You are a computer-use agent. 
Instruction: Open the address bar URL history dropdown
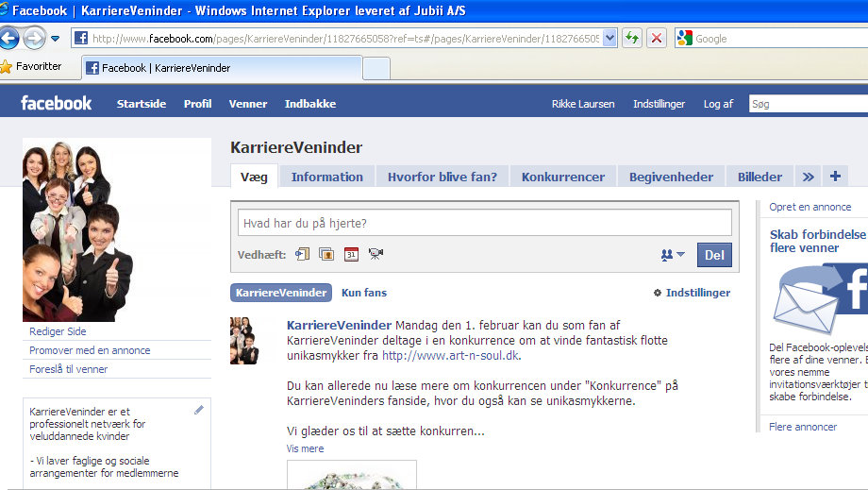pyautogui.click(x=609, y=38)
